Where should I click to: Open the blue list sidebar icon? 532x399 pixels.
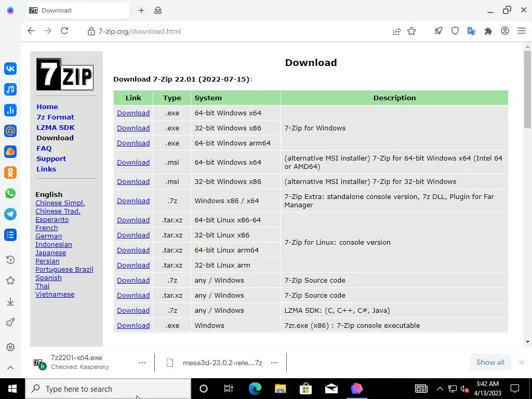(10, 235)
